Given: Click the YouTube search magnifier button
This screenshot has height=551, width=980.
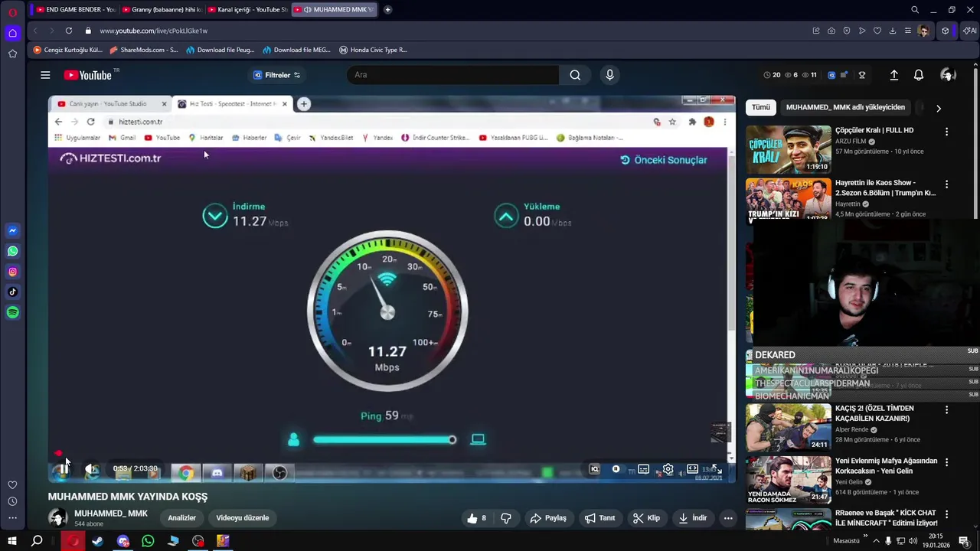Looking at the screenshot, I should pos(575,75).
